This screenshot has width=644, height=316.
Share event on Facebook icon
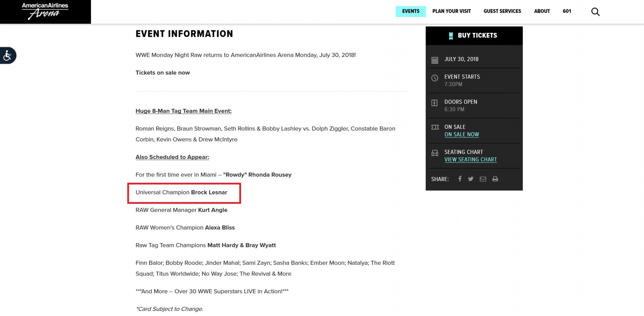[x=460, y=179]
